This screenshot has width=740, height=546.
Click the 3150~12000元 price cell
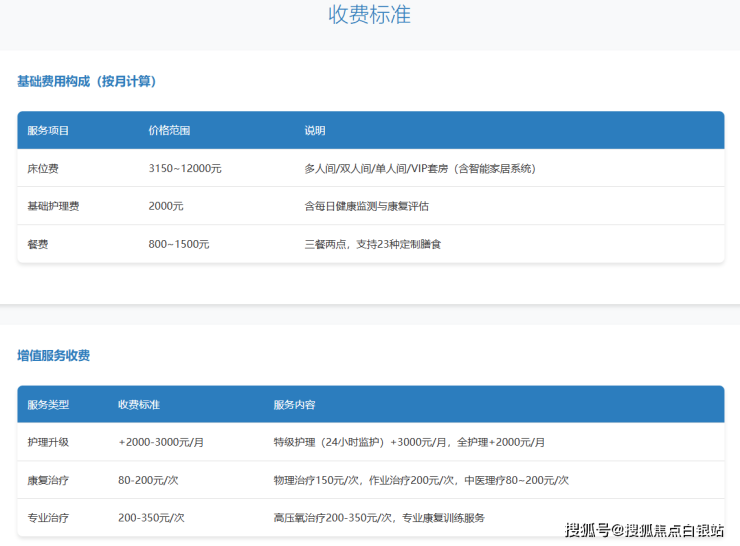pos(184,169)
